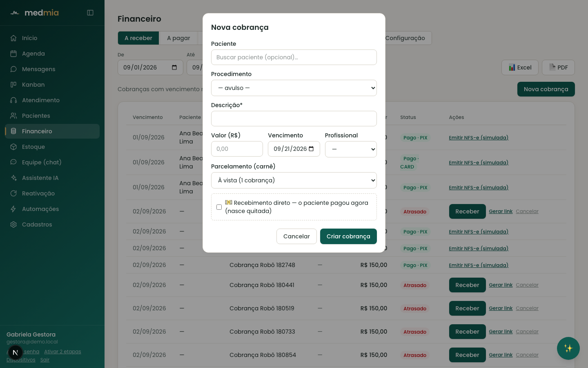Open the Configuração tab

405,38
